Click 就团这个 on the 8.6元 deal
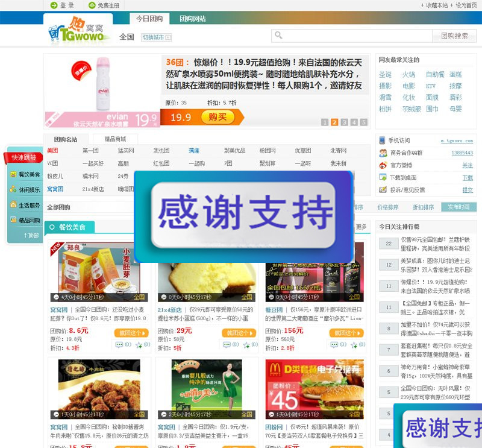The height and width of the screenshot is (448, 482). click(x=131, y=333)
